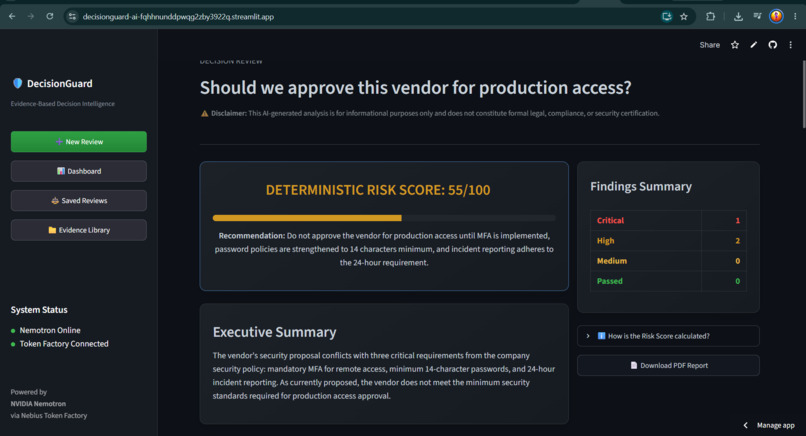Click the chevron beside Manage app
This screenshot has height=436, width=806.
coord(745,425)
